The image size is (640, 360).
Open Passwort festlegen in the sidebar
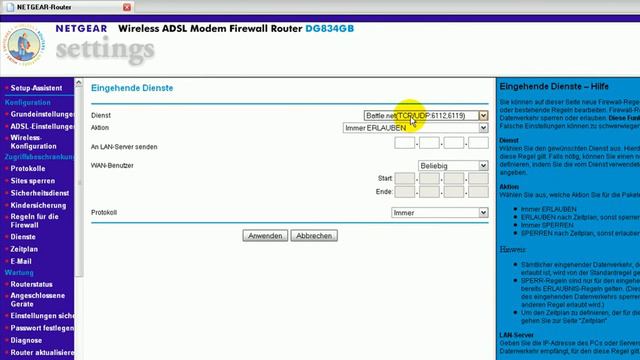tap(42, 328)
